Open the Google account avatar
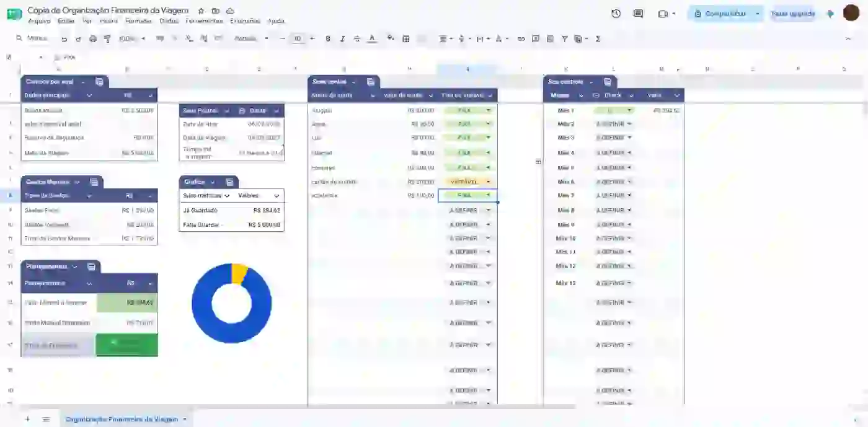The width and height of the screenshot is (868, 427). click(851, 13)
